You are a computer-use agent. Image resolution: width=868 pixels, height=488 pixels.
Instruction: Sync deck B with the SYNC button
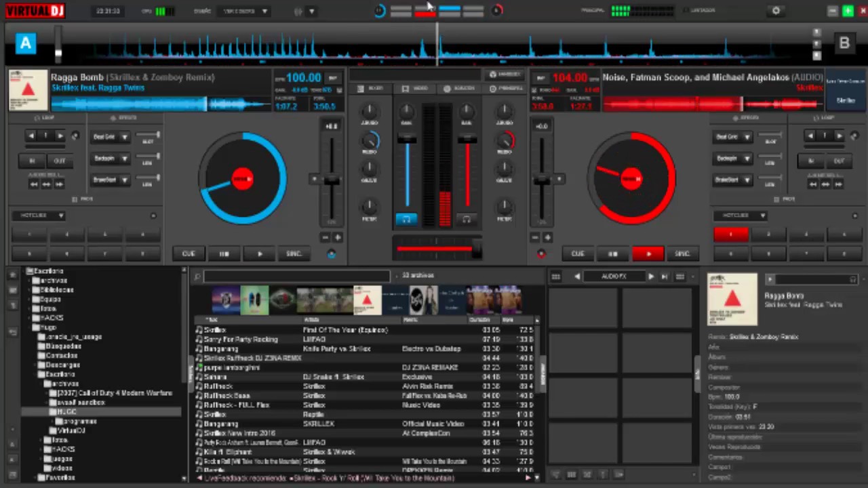point(682,253)
